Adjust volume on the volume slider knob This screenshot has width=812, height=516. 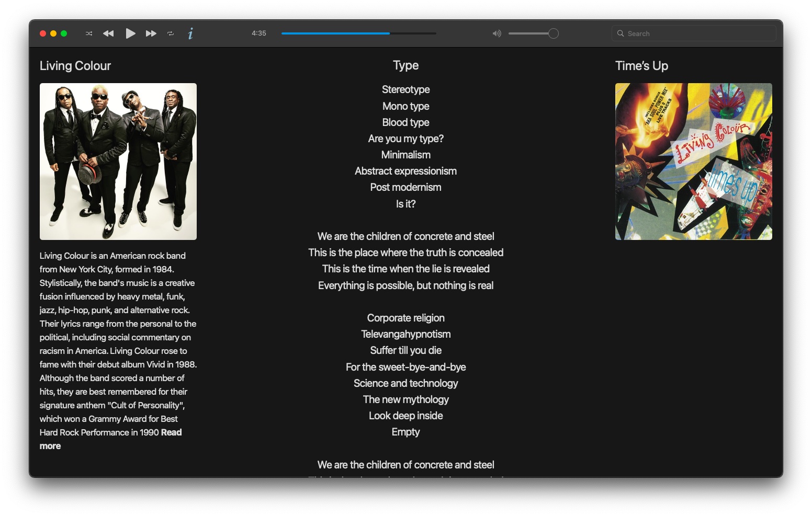point(554,33)
